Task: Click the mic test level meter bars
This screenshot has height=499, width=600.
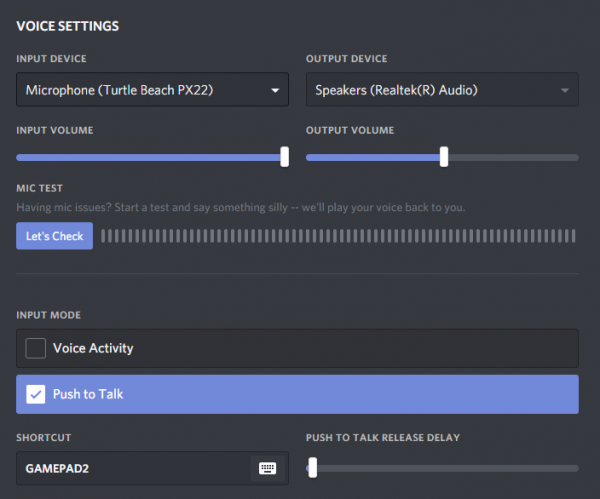Action: [338, 236]
